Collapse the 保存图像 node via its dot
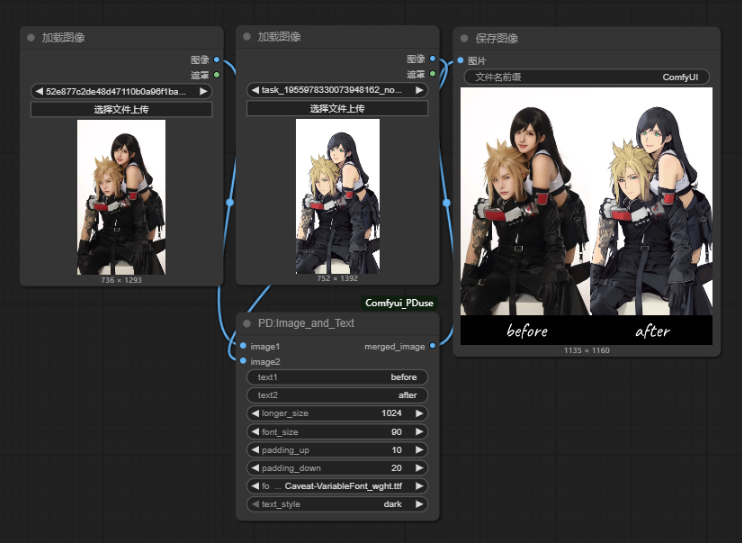 tap(464, 38)
